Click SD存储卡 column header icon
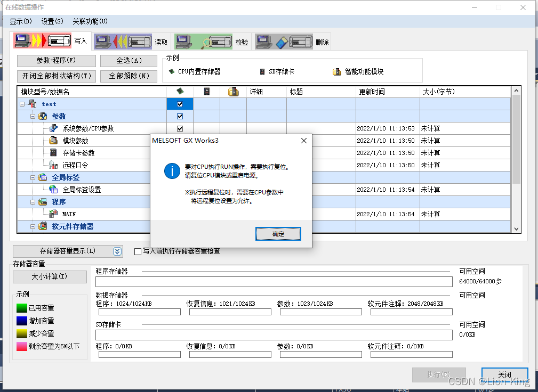 point(206,92)
